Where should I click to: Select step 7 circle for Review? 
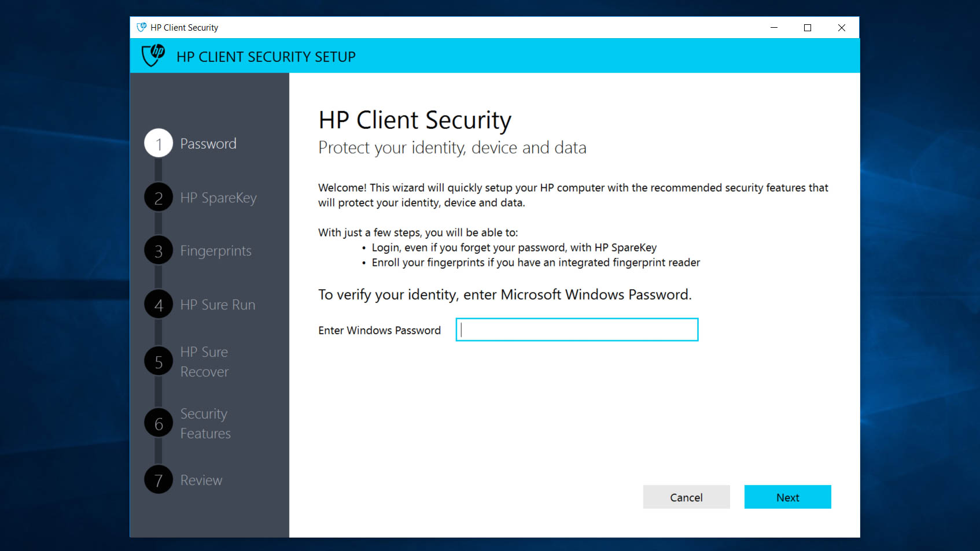(x=159, y=479)
